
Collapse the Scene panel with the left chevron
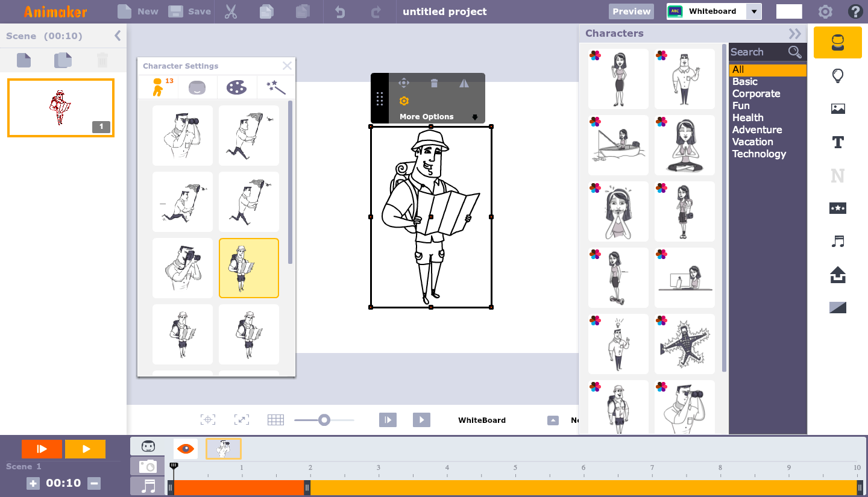pyautogui.click(x=118, y=36)
